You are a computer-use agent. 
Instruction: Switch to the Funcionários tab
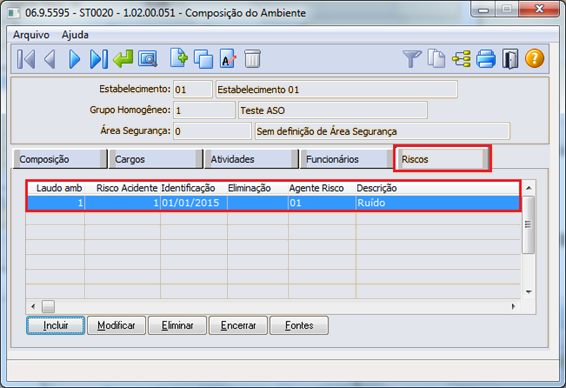pyautogui.click(x=347, y=159)
